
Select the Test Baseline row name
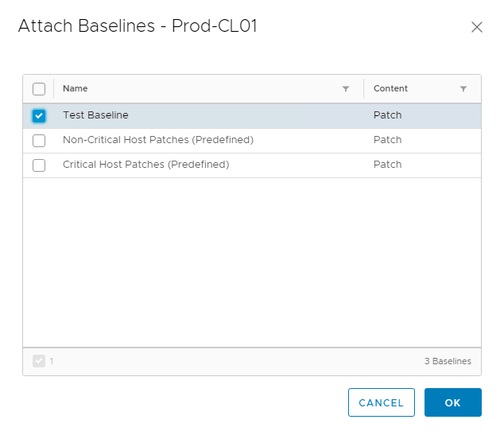(95, 115)
